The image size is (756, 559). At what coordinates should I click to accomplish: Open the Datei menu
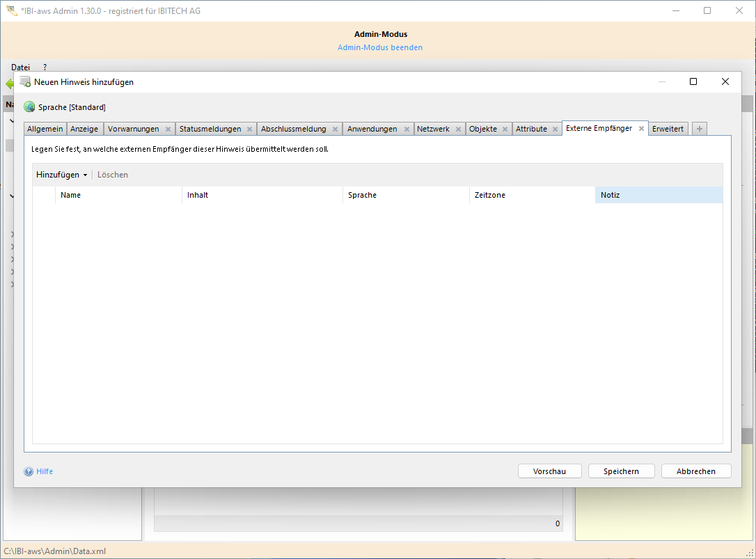click(x=20, y=68)
